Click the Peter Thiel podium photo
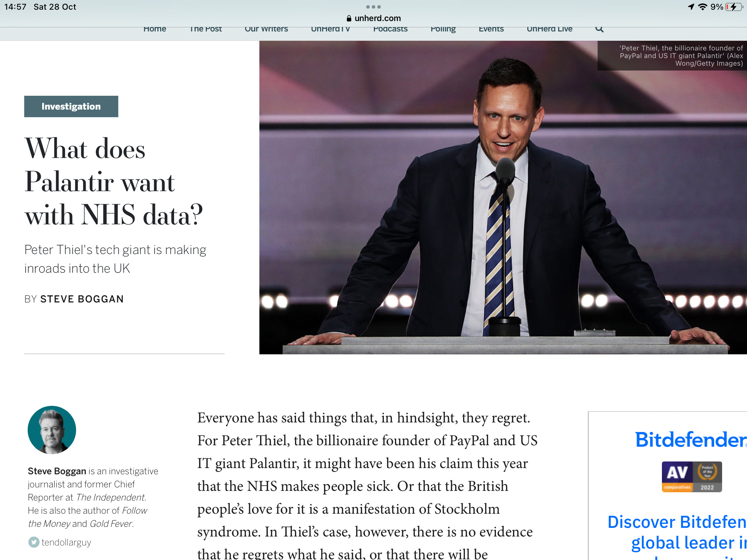 (x=503, y=197)
